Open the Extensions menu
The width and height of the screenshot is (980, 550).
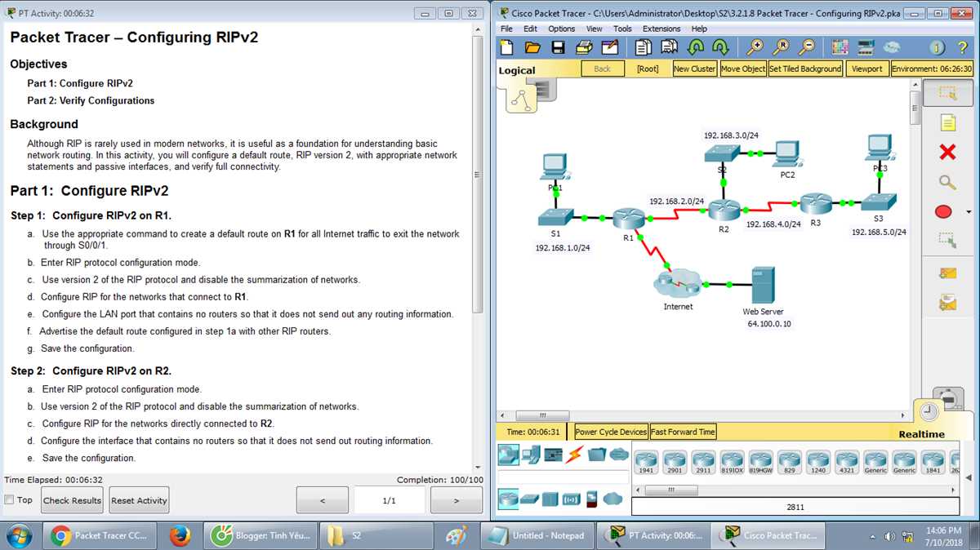point(661,29)
